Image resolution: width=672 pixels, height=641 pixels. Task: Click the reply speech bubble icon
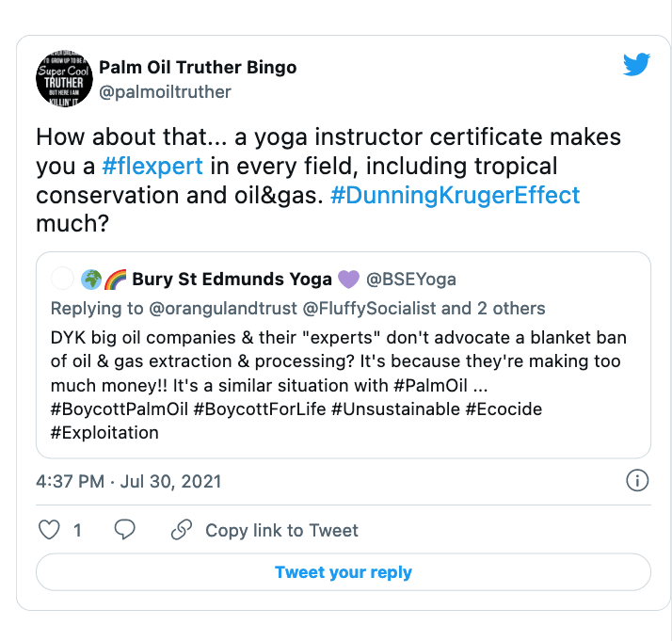click(124, 531)
